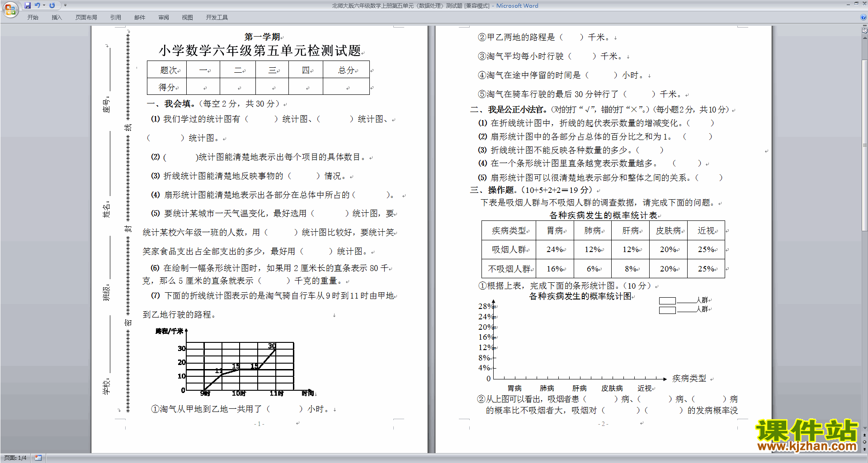Click the 三、操作题 section heading
Image resolution: width=868 pixels, height=463 pixels.
(x=493, y=190)
